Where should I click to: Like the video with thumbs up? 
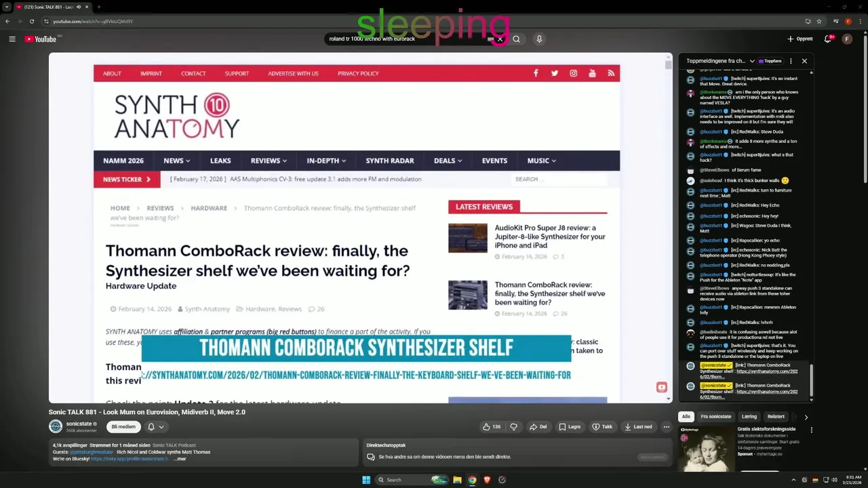pyautogui.click(x=492, y=427)
